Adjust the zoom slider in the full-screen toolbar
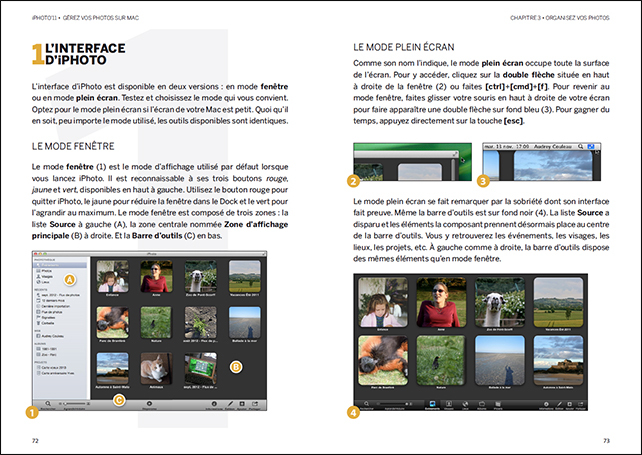 [x=393, y=404]
